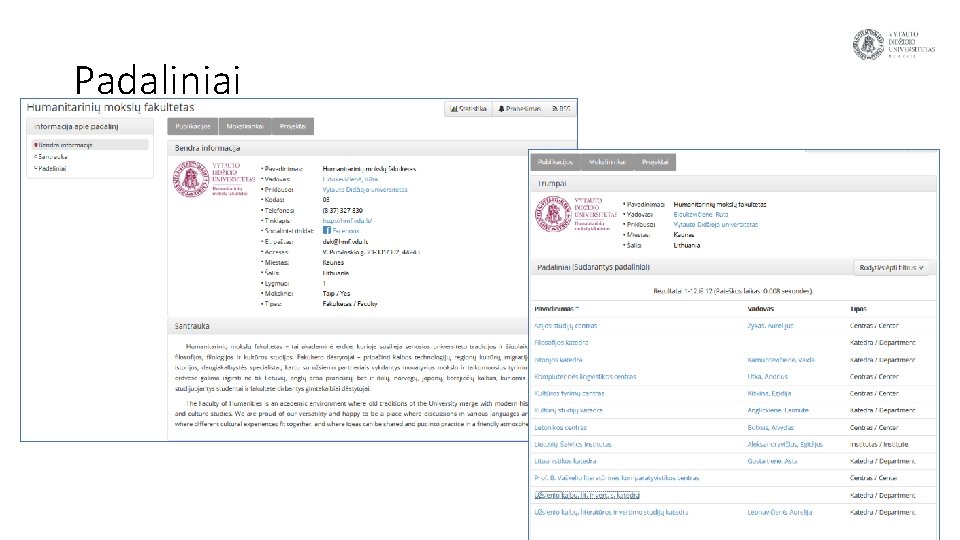The height and width of the screenshot is (540, 960).
Task: Click Institutas / Institute type cell
Action: [x=879, y=444]
